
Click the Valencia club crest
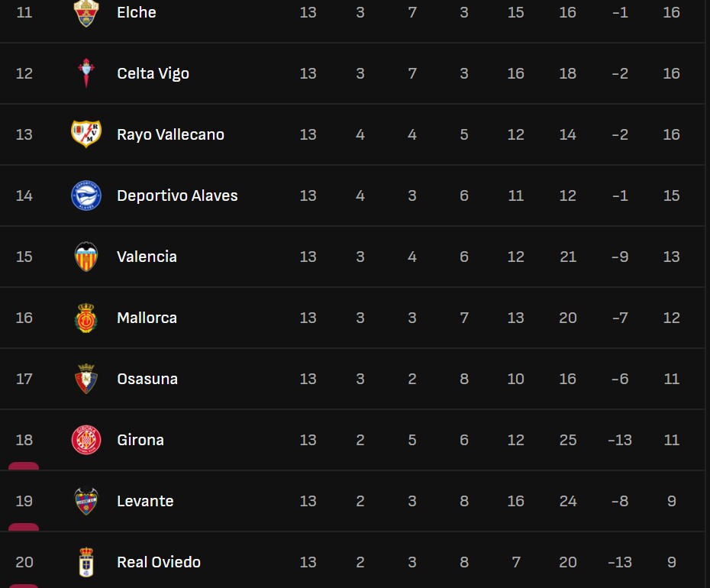tap(86, 257)
